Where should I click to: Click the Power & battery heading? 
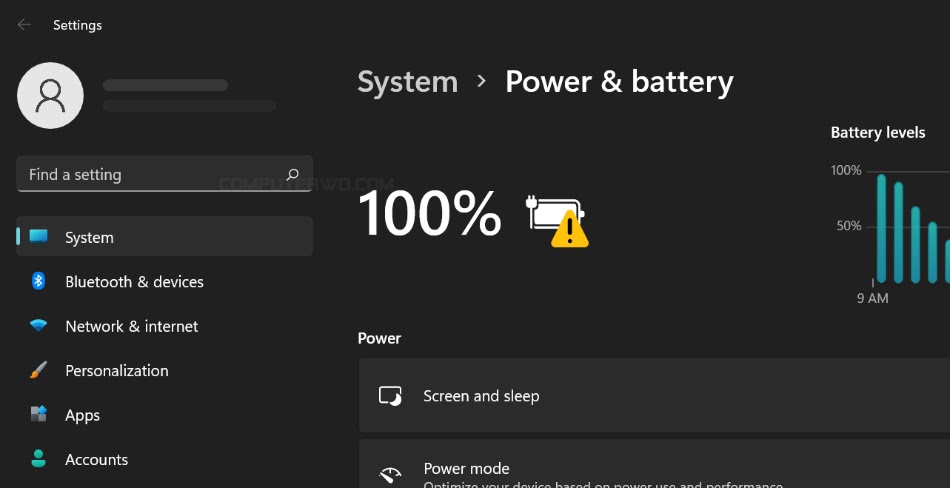(619, 82)
